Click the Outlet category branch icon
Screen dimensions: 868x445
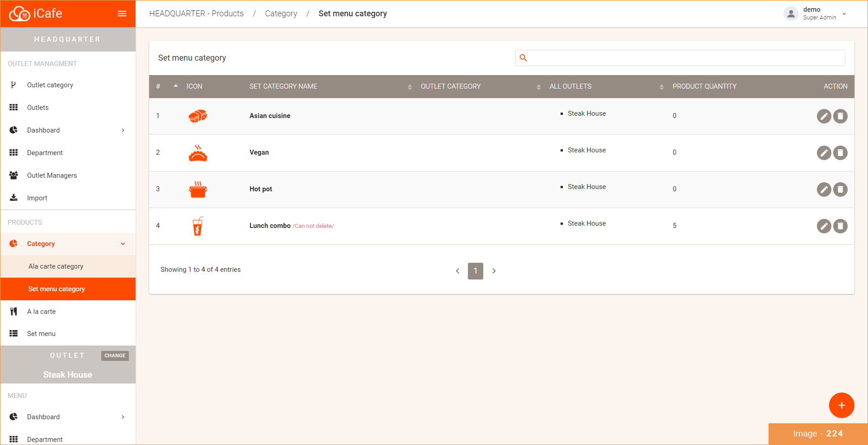(x=14, y=85)
